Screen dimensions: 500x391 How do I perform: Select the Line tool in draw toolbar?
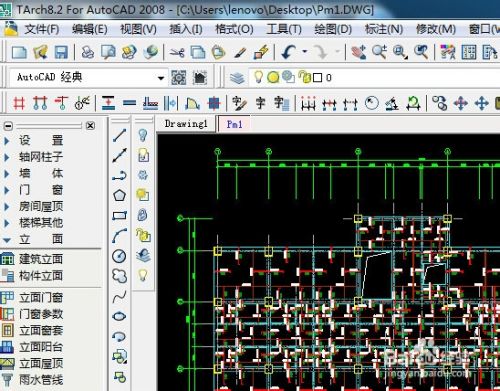click(x=119, y=135)
